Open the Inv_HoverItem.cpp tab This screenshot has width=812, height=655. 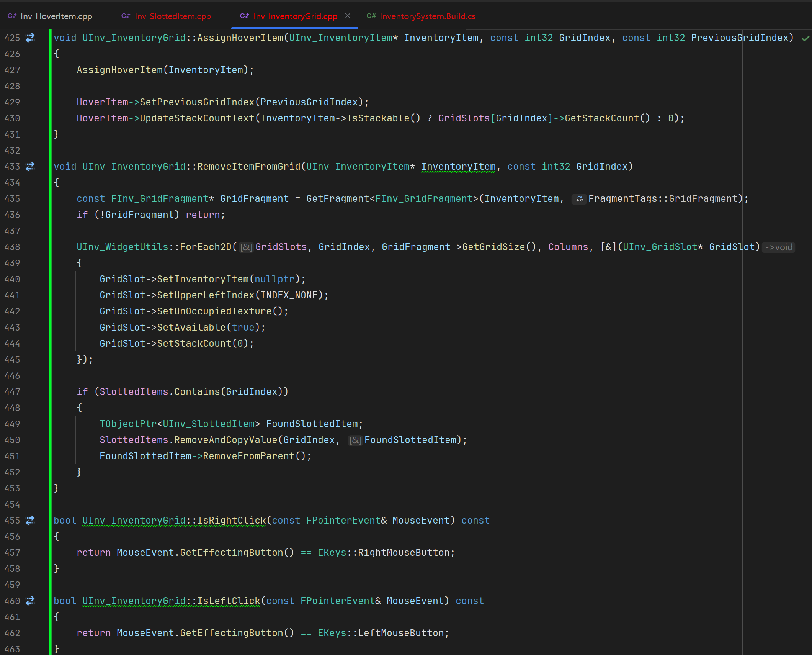pyautogui.click(x=56, y=16)
